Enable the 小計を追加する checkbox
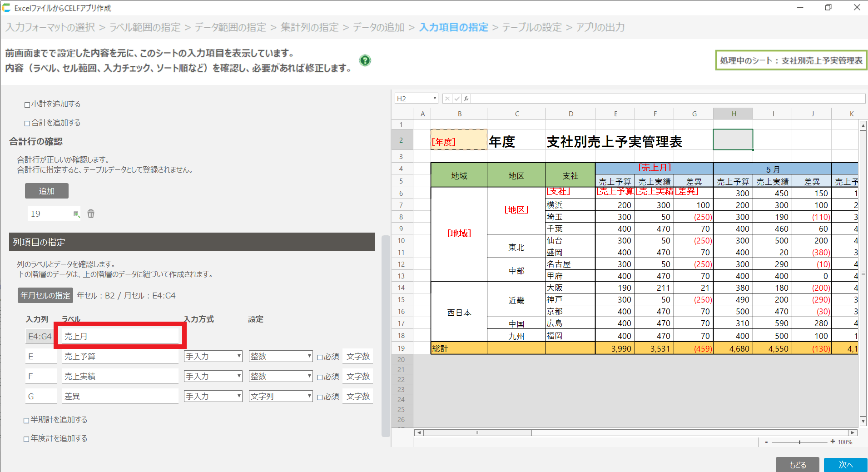Image resolution: width=868 pixels, height=472 pixels. point(27,104)
